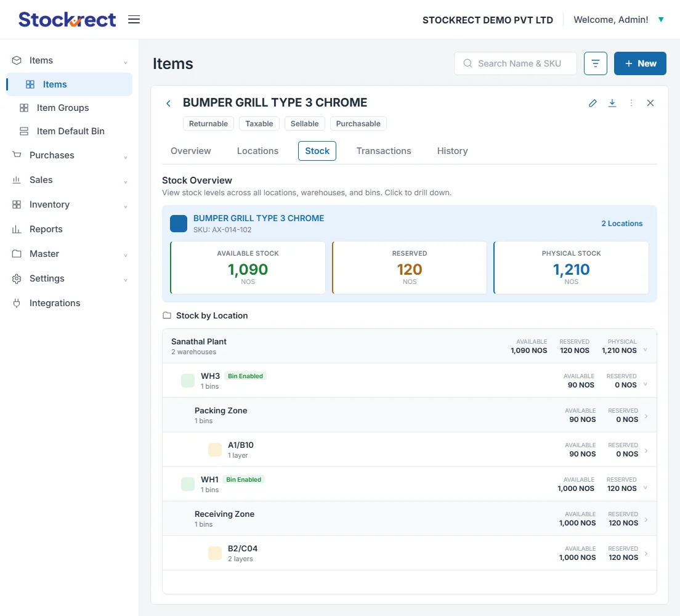
Task: Click the Stock by Location folder icon
Action: [166, 315]
